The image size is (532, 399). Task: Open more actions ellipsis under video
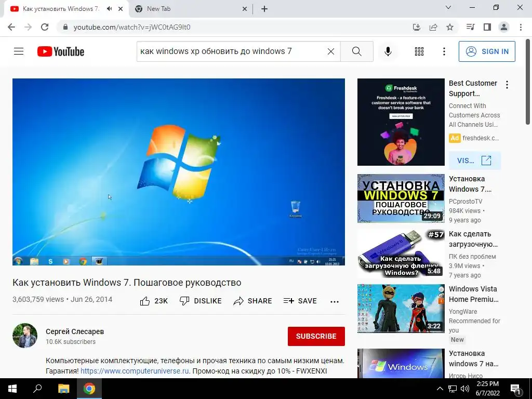point(335,302)
